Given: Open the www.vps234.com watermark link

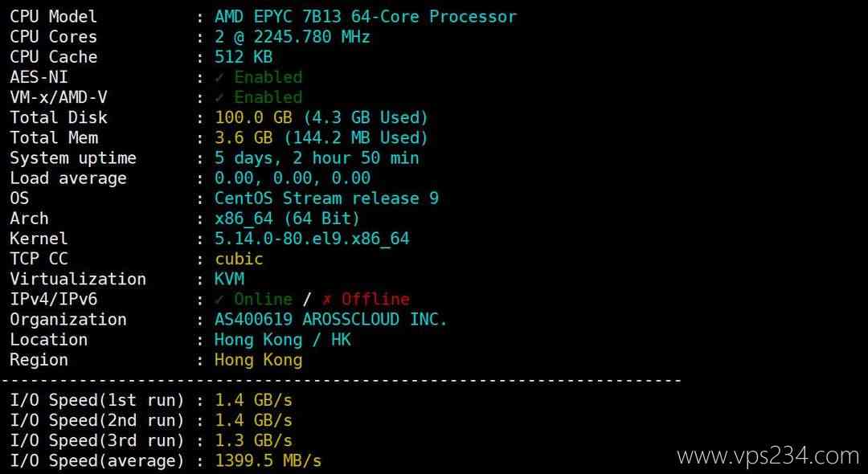Looking at the screenshot, I should pyautogui.click(x=768, y=456).
